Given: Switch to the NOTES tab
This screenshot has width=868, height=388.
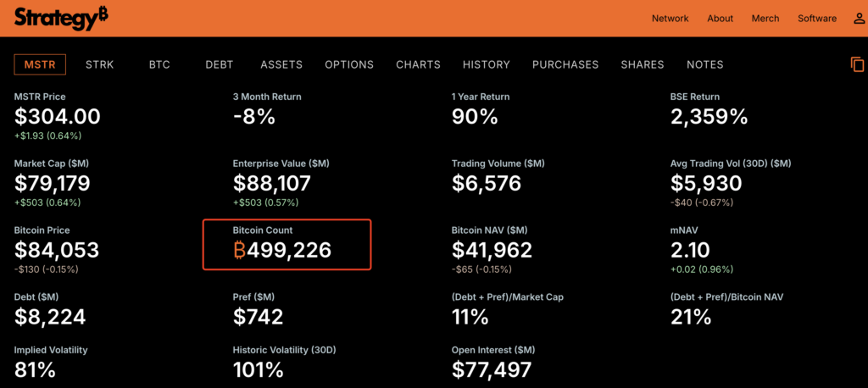Looking at the screenshot, I should (x=704, y=64).
